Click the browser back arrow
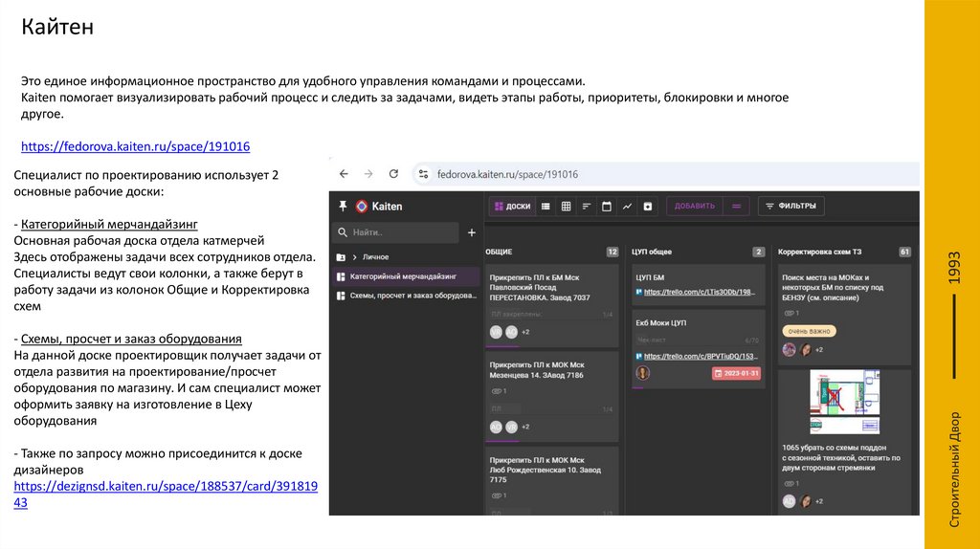Viewport: 980px width, 549px height. pyautogui.click(x=344, y=174)
